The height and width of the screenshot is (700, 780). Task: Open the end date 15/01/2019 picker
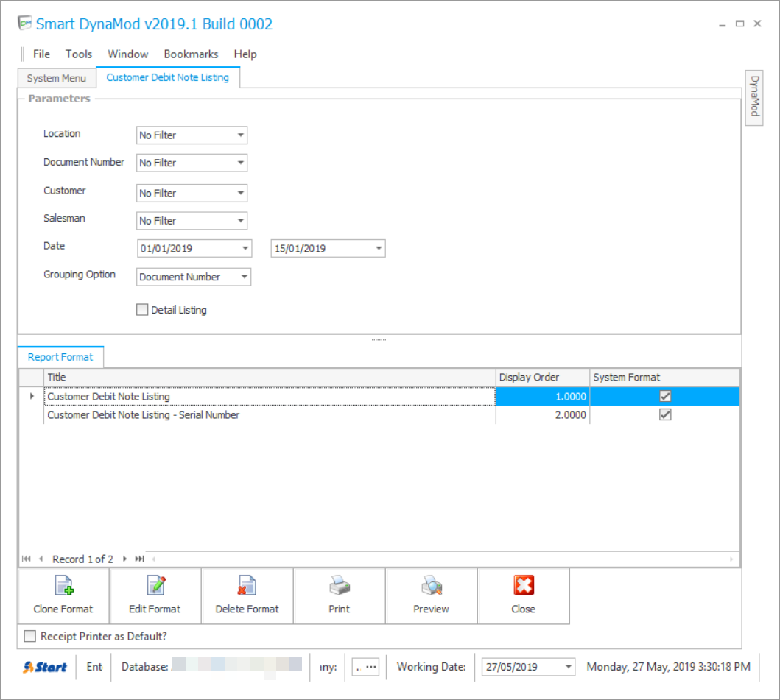click(379, 248)
